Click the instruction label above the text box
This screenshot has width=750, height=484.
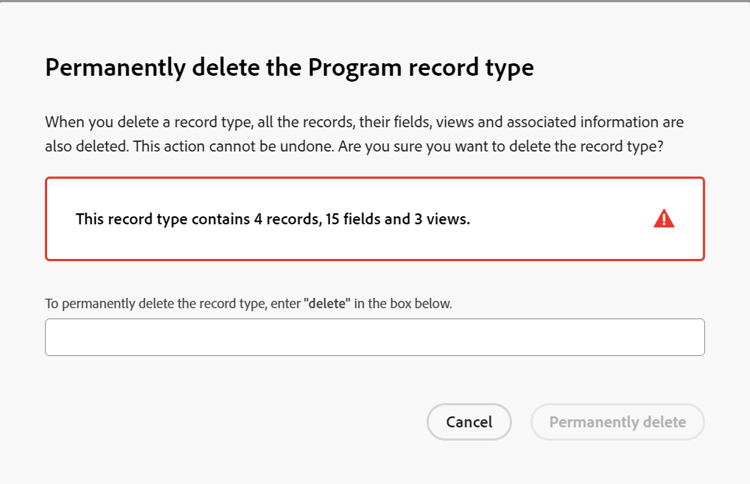249,303
